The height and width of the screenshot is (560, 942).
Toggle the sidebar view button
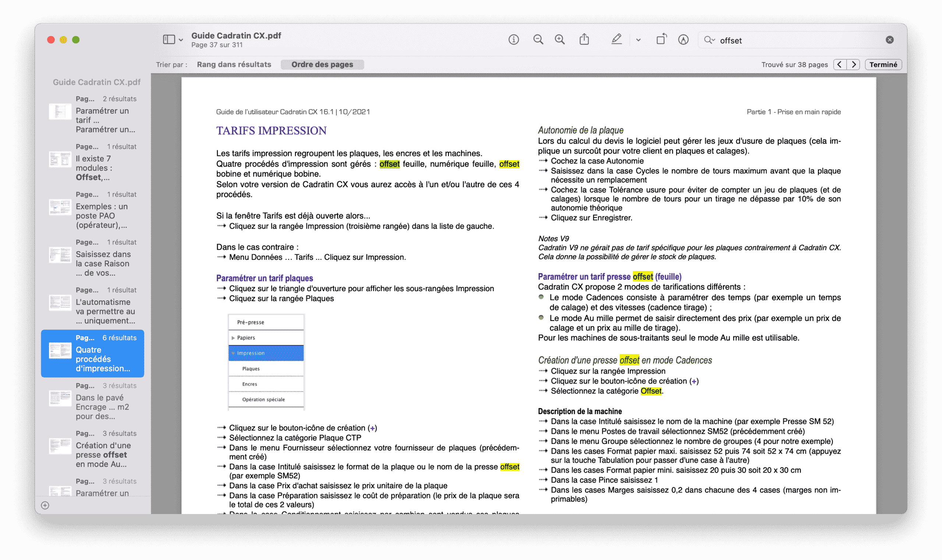[169, 40]
